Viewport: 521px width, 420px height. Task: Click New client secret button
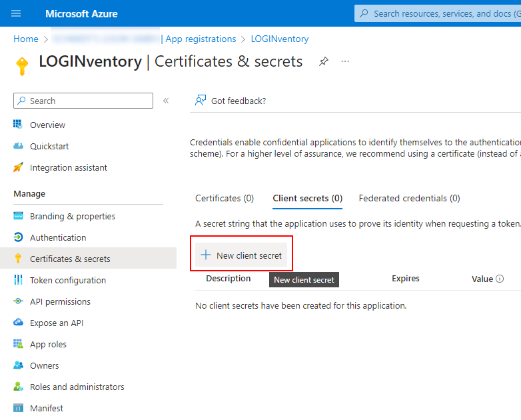click(x=241, y=255)
